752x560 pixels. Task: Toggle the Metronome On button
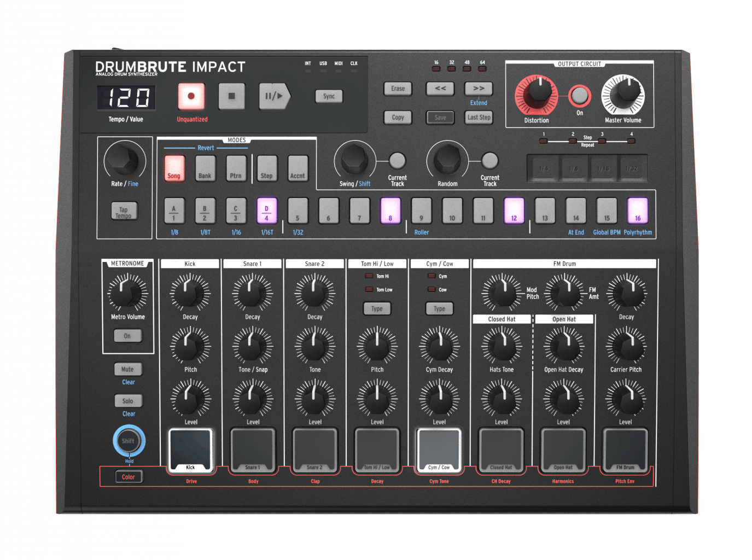[127, 336]
